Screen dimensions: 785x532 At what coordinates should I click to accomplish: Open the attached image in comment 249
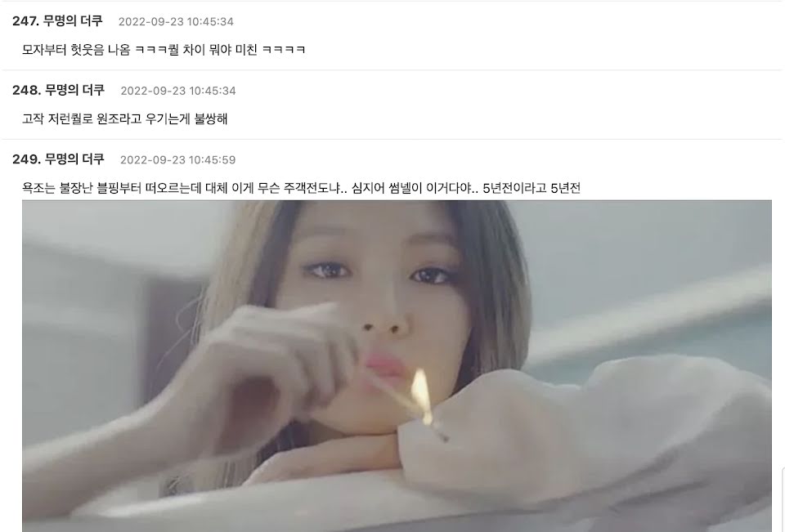pyautogui.click(x=397, y=366)
